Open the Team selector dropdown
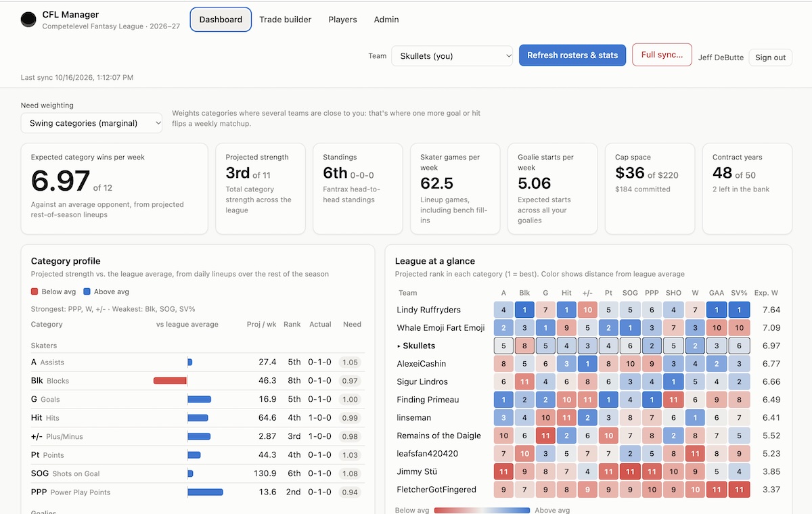The image size is (812, 514). tap(453, 55)
